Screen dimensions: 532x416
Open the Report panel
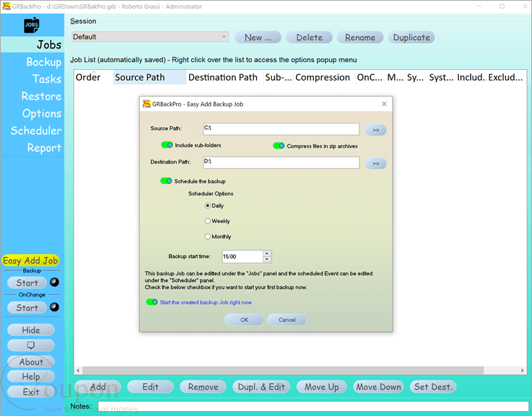point(44,148)
